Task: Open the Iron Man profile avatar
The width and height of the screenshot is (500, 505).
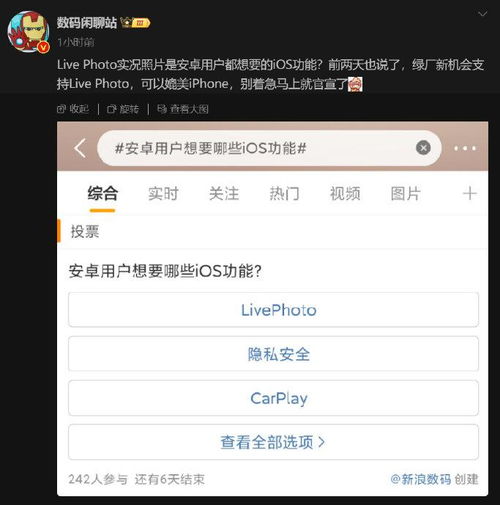Action: click(29, 32)
